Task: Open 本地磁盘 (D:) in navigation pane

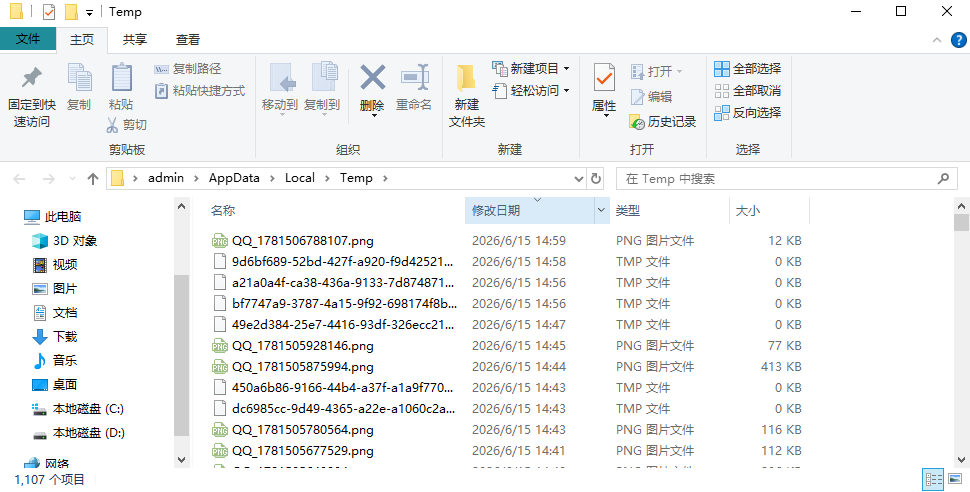Action: [78, 433]
